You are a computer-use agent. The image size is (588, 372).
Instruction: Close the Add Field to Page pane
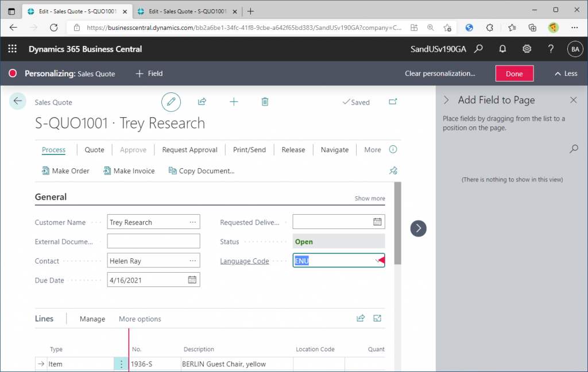(x=574, y=100)
